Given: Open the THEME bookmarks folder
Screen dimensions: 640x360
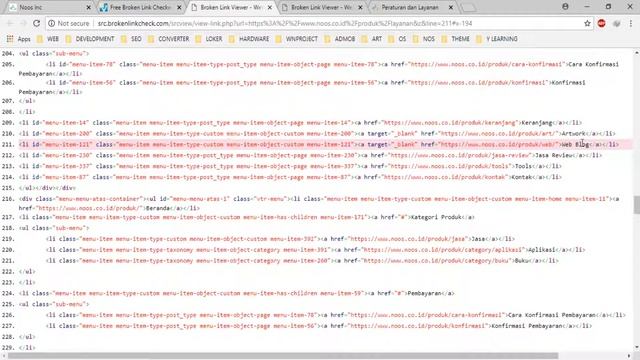Looking at the screenshot, I should point(456,39).
